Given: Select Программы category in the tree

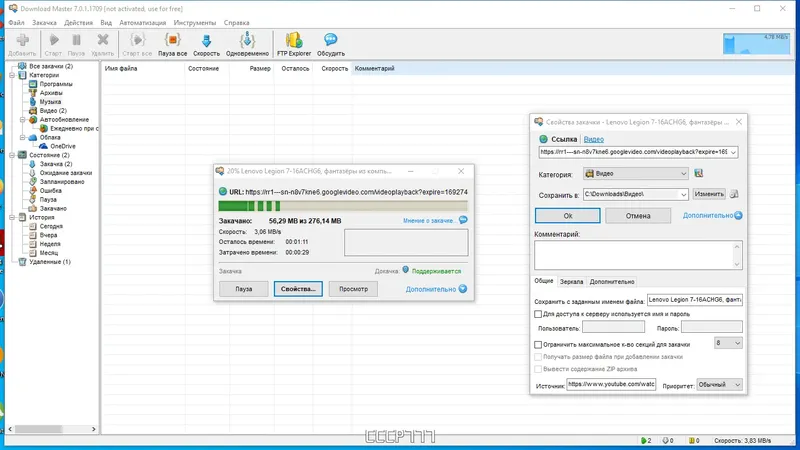Looking at the screenshot, I should pos(56,84).
